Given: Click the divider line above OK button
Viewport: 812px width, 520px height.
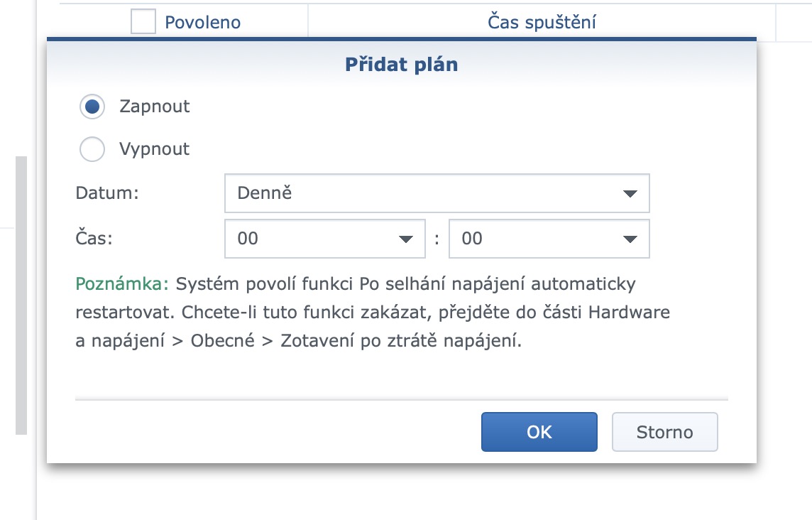Looking at the screenshot, I should coord(402,398).
